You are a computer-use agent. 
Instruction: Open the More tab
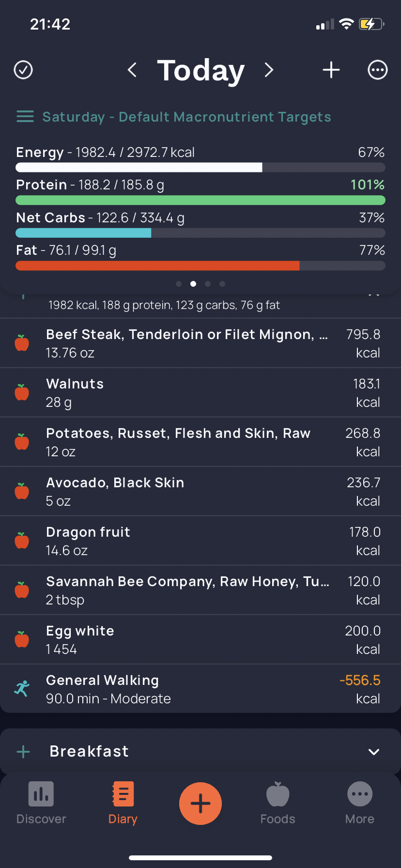[360, 803]
